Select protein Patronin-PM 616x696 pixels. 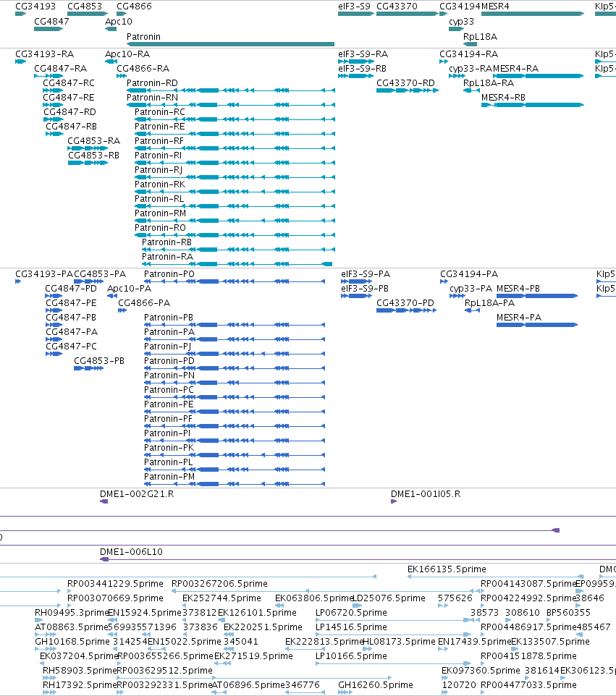click(x=235, y=484)
